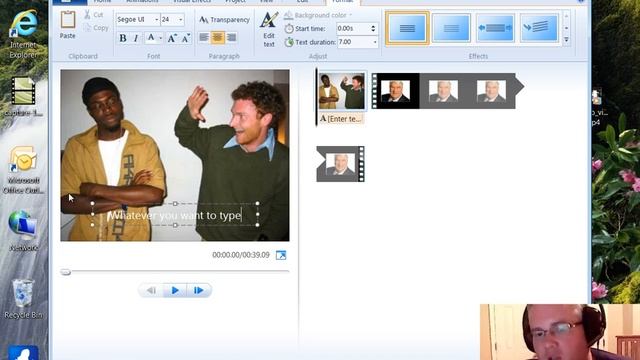Decrease font size with shrink icon
Screen dimensions: 640x360
186,38
